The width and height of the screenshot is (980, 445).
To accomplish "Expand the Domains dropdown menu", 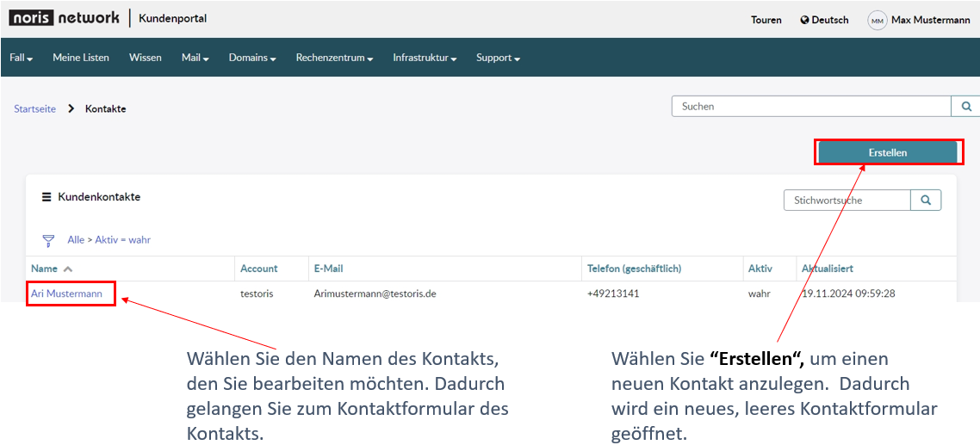I will [x=252, y=58].
